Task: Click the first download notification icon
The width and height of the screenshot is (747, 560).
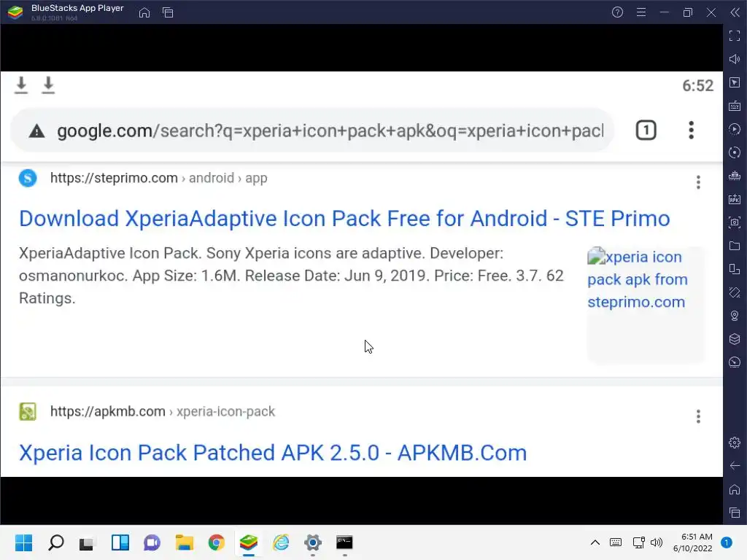Action: 21,85
